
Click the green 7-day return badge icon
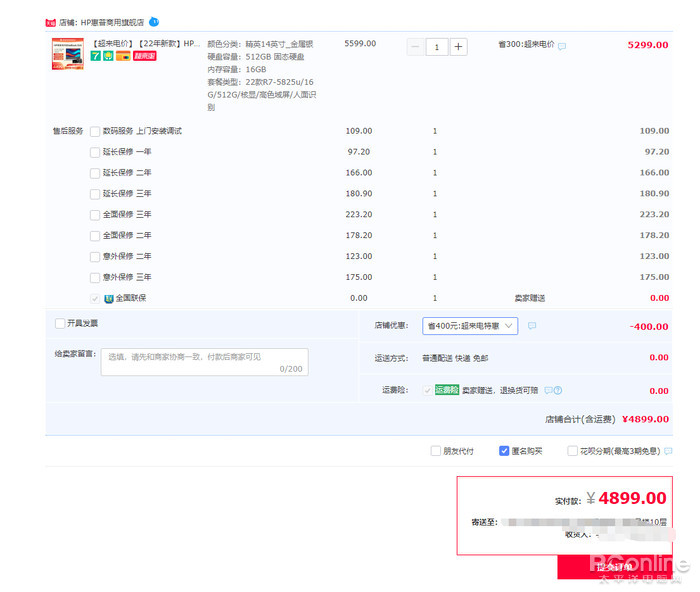[x=96, y=56]
